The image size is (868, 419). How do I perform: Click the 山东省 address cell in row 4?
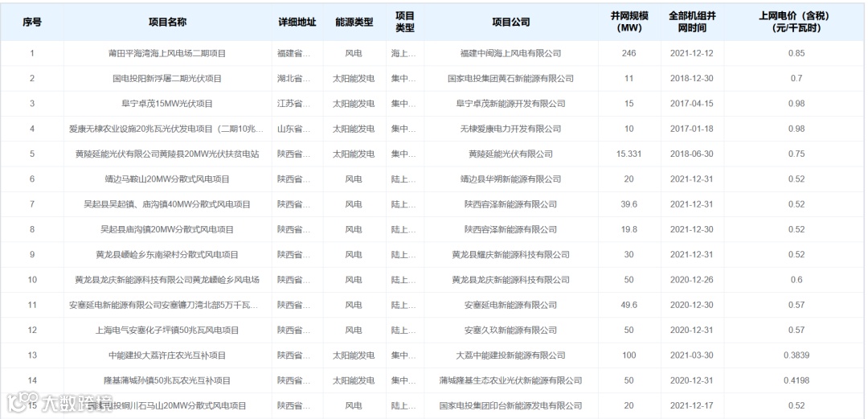pyautogui.click(x=294, y=129)
